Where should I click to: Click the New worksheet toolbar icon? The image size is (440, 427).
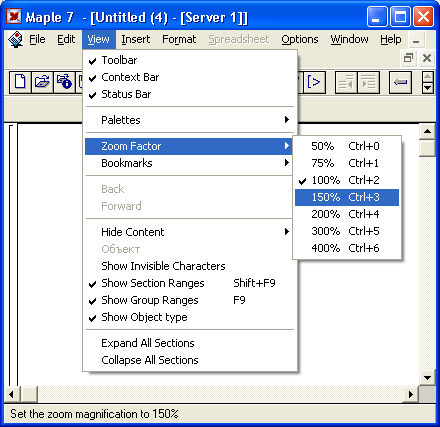point(20,82)
